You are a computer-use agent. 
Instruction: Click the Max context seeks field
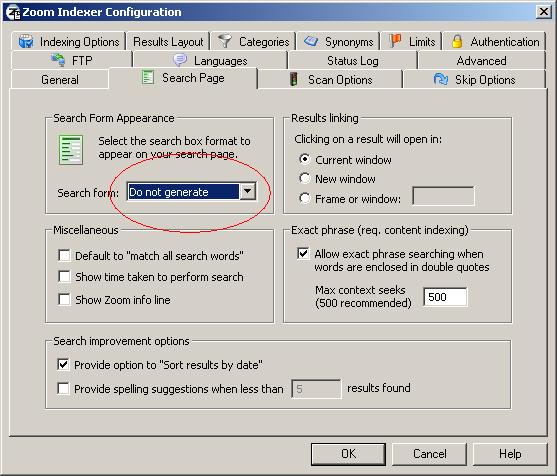pyautogui.click(x=445, y=297)
